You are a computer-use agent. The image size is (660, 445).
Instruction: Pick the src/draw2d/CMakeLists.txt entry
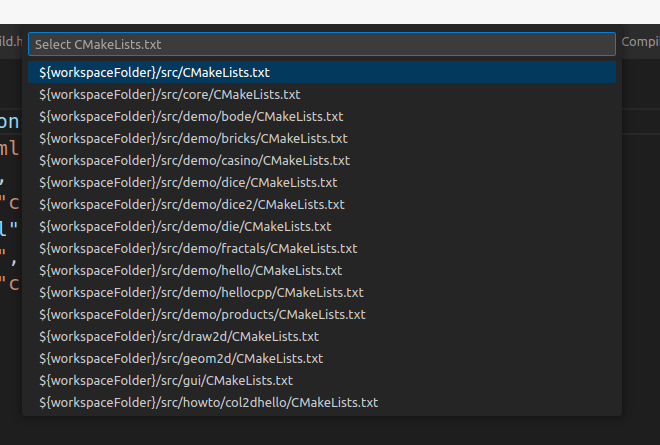[179, 337]
